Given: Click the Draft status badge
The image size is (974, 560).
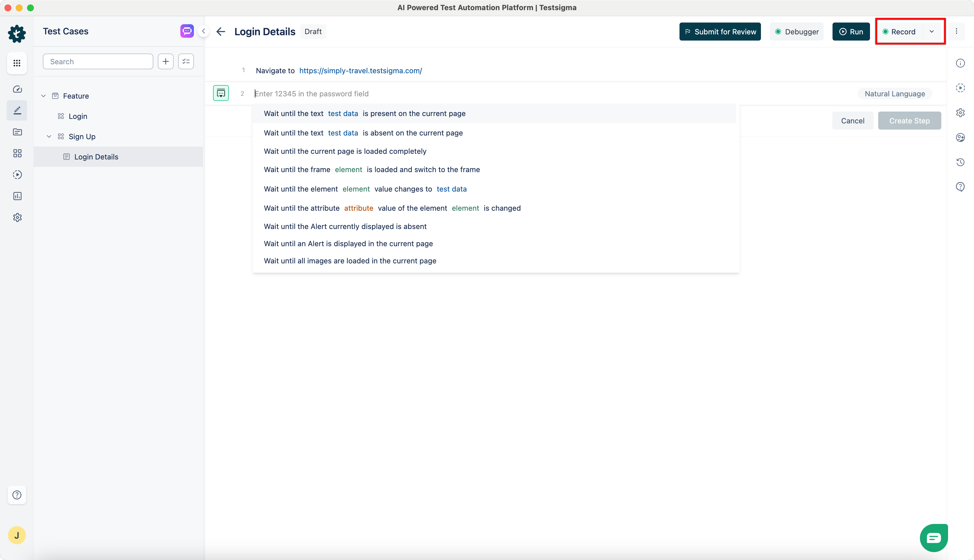Looking at the screenshot, I should (x=313, y=32).
